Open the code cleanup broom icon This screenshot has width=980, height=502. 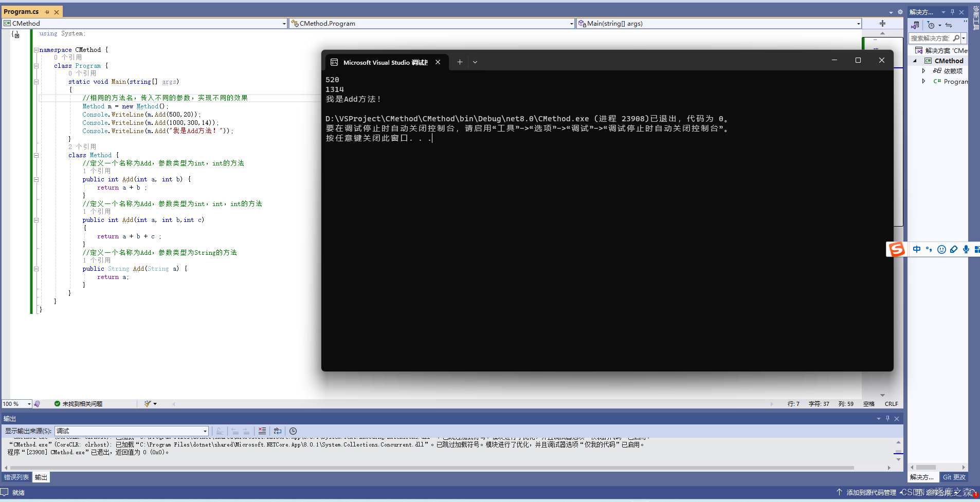click(x=148, y=404)
